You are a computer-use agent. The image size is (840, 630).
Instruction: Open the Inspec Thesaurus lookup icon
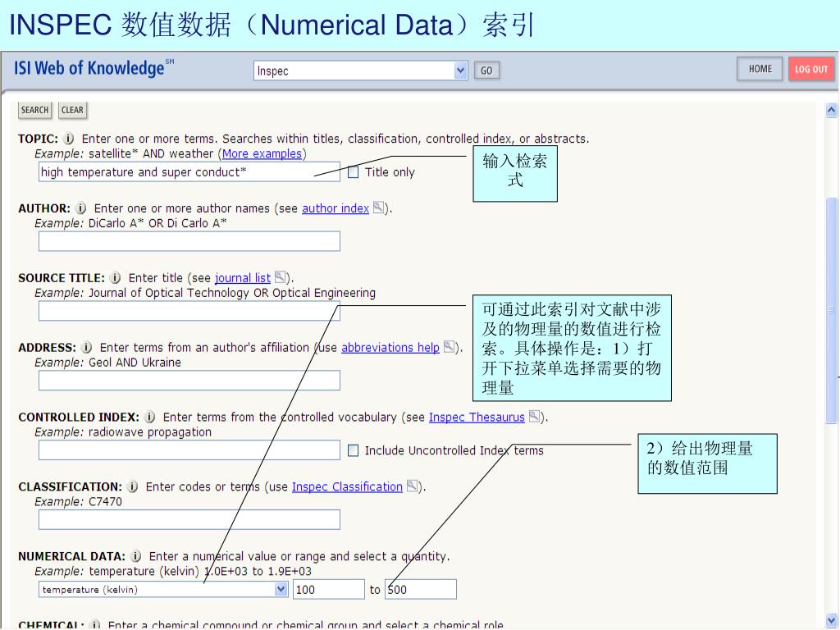pyautogui.click(x=535, y=416)
